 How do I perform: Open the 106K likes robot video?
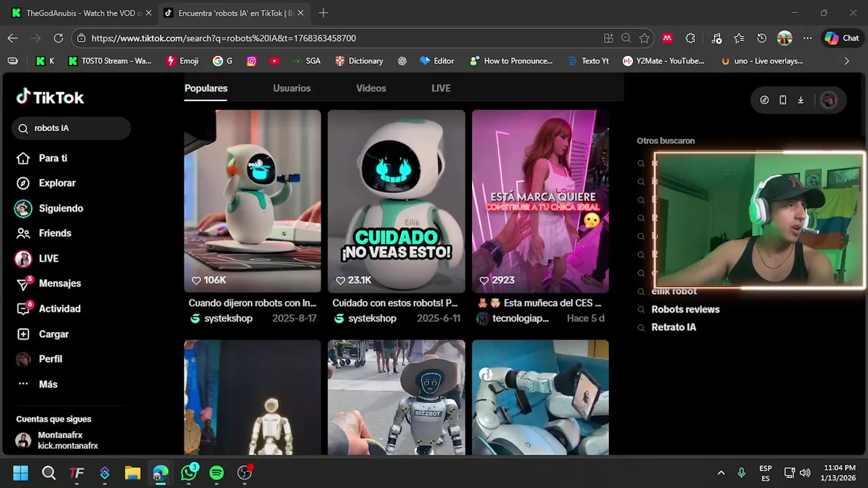(252, 201)
